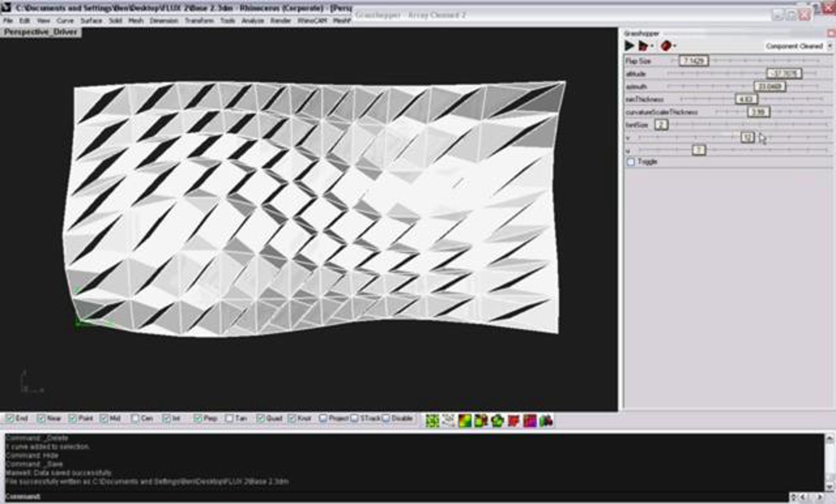Screen dimensions: 836x504
Task: Open the Edit menu
Action: coord(24,21)
